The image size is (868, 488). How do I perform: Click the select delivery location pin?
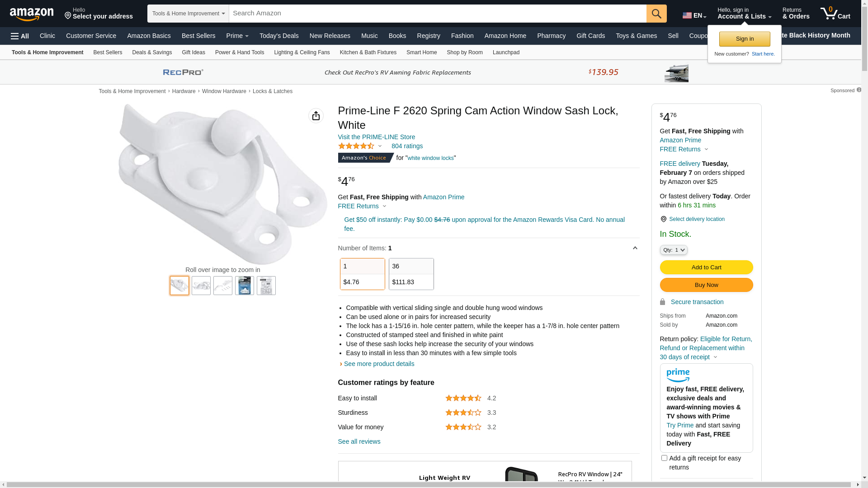click(663, 219)
